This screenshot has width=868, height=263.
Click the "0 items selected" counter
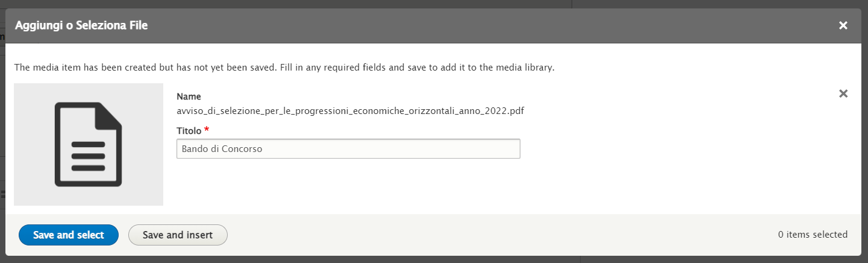pyautogui.click(x=813, y=235)
